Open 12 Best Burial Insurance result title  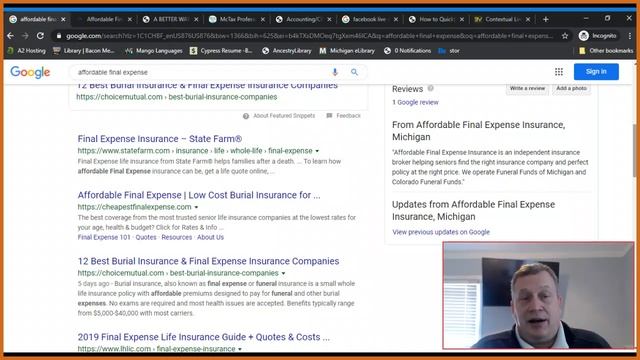click(208, 261)
